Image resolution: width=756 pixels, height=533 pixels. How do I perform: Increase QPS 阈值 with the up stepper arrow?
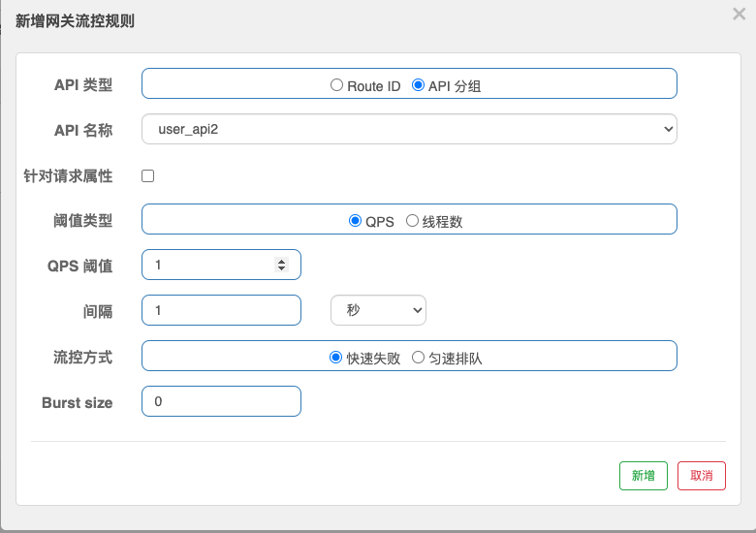pyautogui.click(x=282, y=261)
